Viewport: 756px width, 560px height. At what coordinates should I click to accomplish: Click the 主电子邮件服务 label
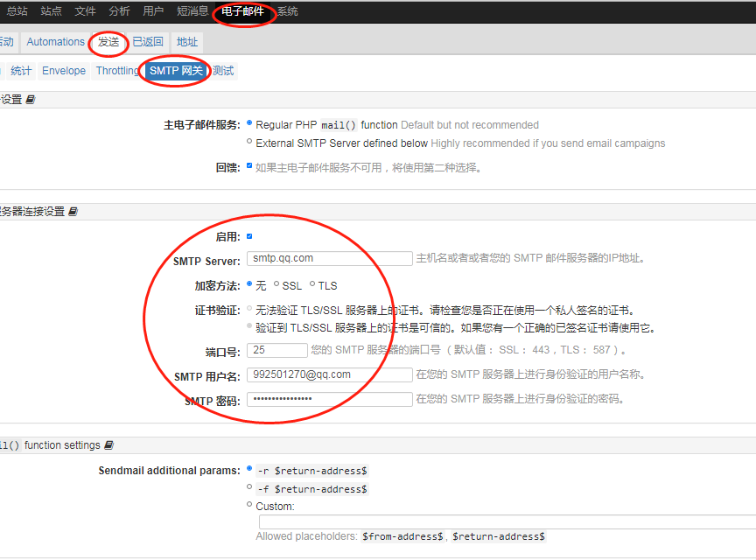pyautogui.click(x=202, y=125)
